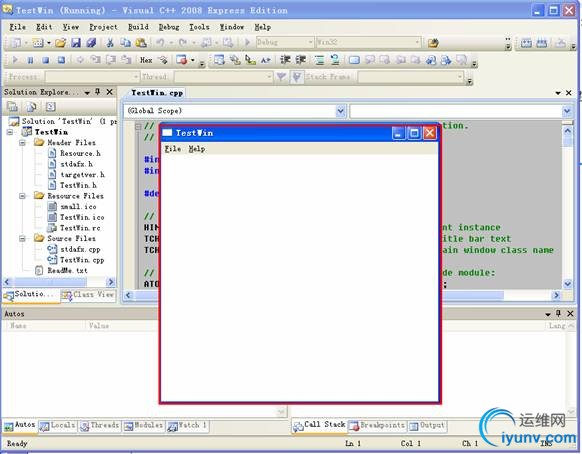Click the Cut scissors icon
The height and width of the screenshot is (454, 582).
[110, 43]
